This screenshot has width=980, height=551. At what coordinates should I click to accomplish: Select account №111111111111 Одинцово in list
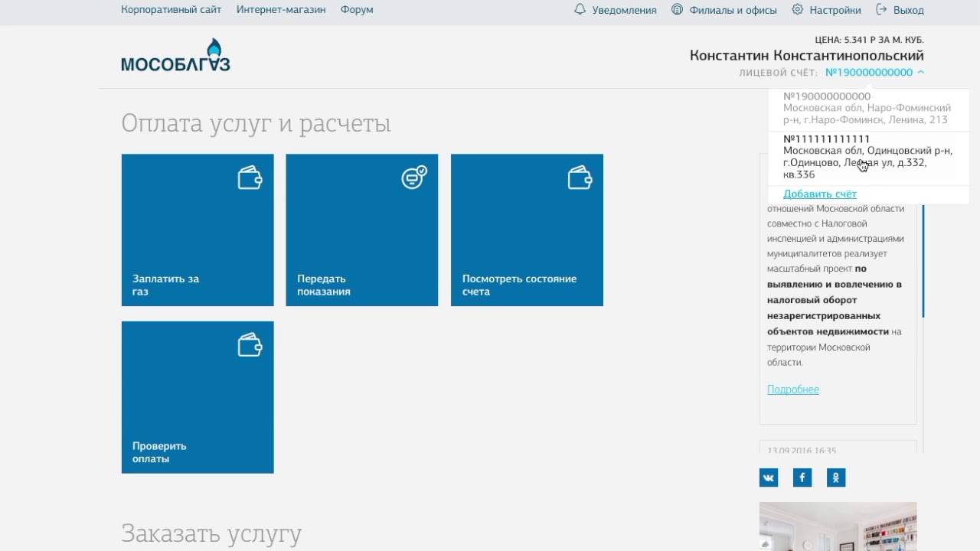point(868,157)
